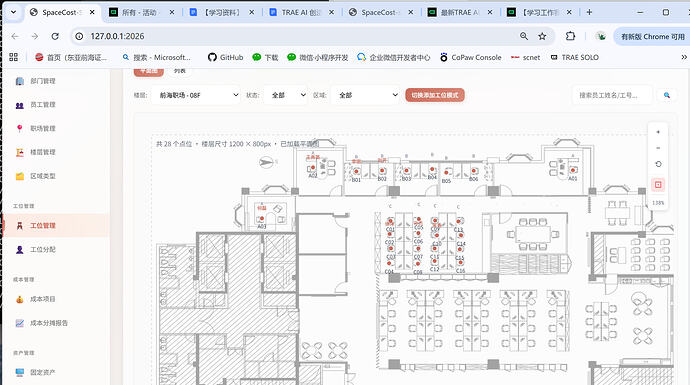The image size is (690, 385).
Task: Reload the current page
Action: coord(55,36)
